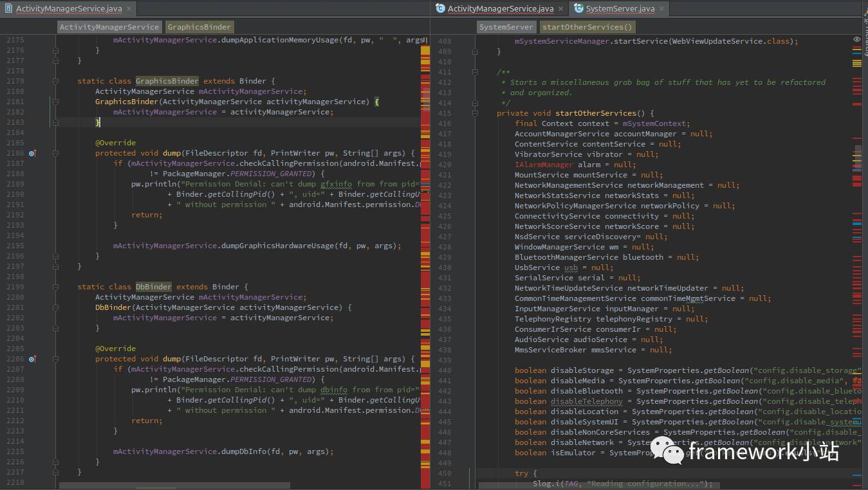
Task: Click the GraphicsBinder breadcrumb
Action: click(199, 27)
